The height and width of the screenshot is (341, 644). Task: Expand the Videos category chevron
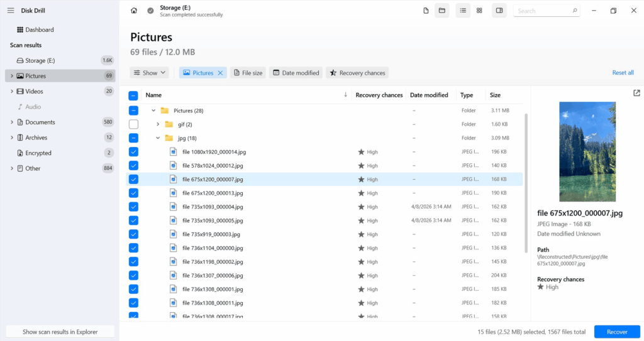[11, 91]
